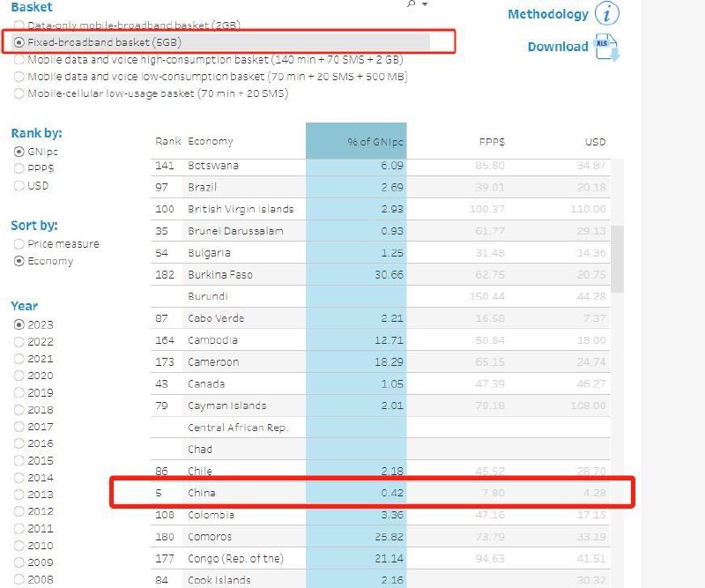Click Central African Rep. economy name
This screenshot has width=705, height=588.
(x=238, y=428)
